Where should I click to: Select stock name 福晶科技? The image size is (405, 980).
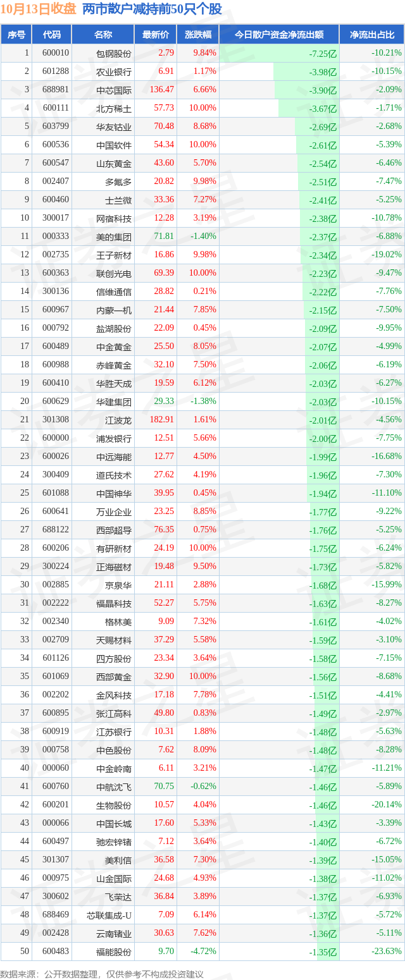(x=114, y=604)
